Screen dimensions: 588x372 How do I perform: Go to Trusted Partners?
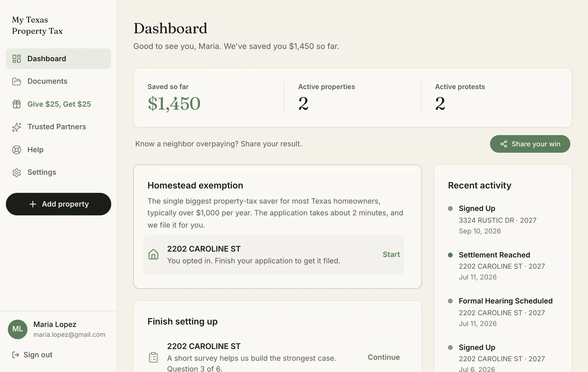[x=58, y=127]
